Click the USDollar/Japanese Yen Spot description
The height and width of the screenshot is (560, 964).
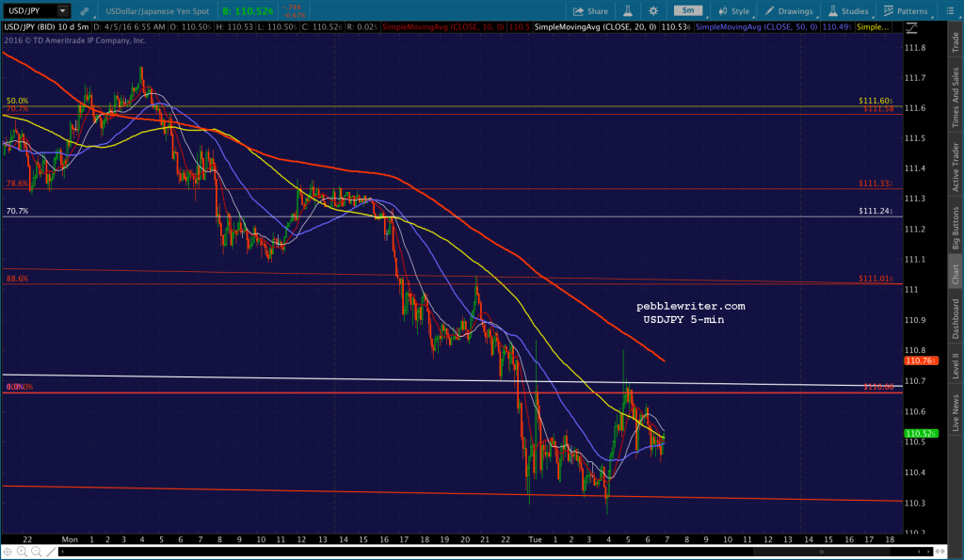[157, 11]
